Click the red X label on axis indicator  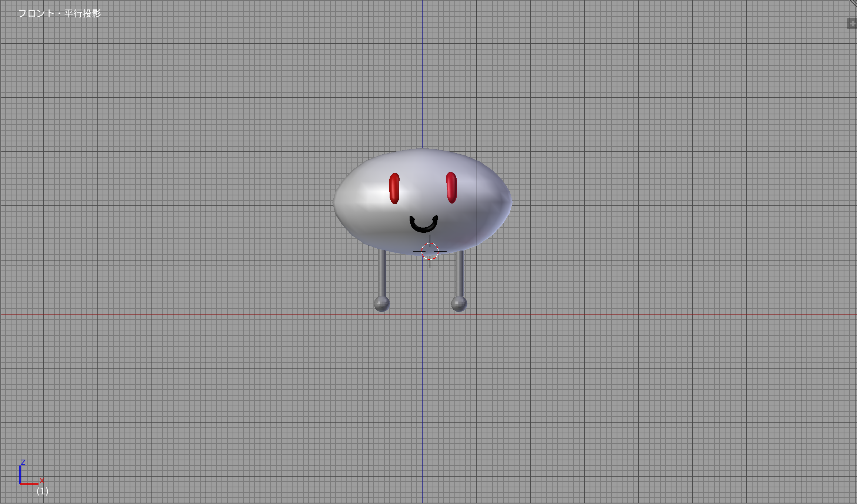click(42, 481)
